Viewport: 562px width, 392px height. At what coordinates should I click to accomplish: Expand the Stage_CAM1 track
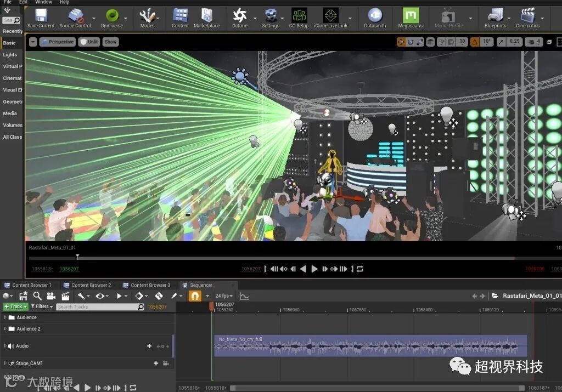point(5,363)
